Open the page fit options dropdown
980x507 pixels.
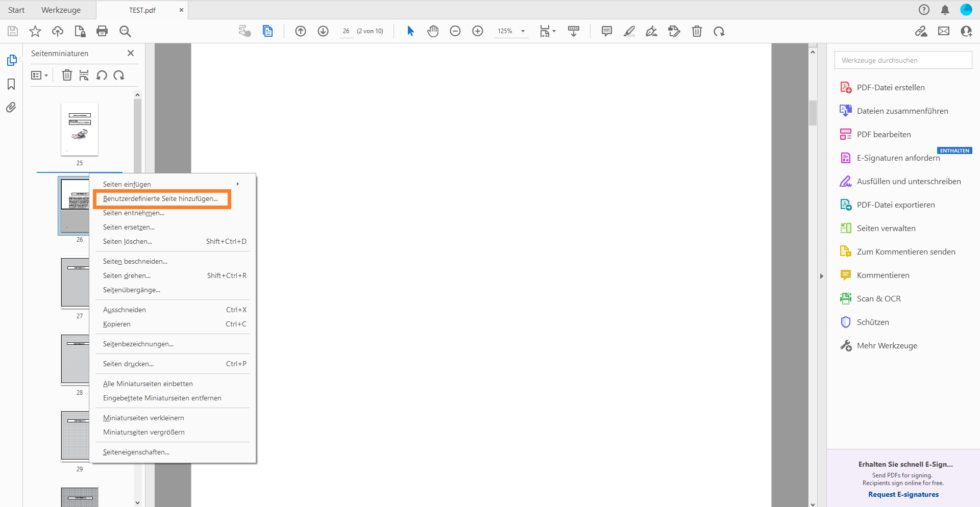(x=548, y=31)
